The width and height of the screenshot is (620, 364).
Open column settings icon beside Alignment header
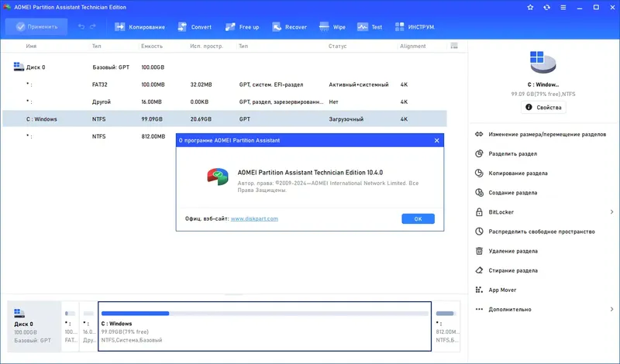point(454,46)
